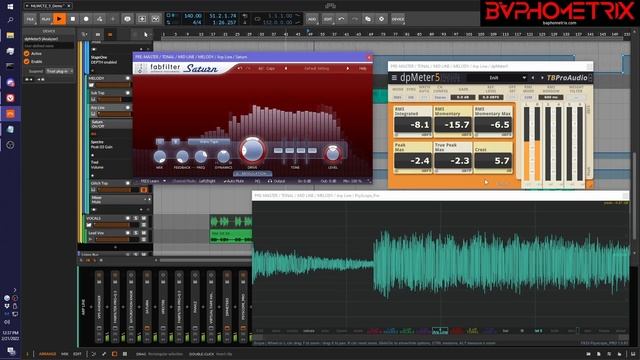Image resolution: width=640 pixels, height=360 pixels.
Task: Click the automation write icon in transport
Action: (x=99, y=19)
